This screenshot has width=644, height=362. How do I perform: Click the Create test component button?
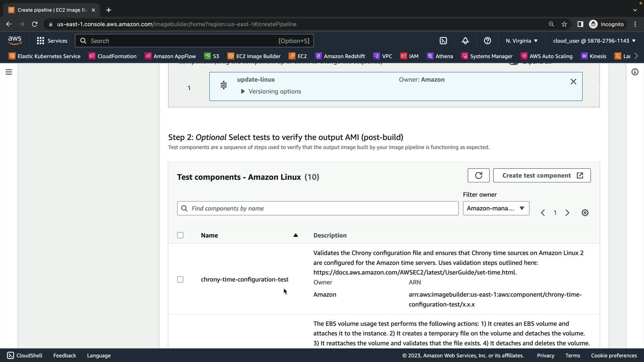point(542,176)
